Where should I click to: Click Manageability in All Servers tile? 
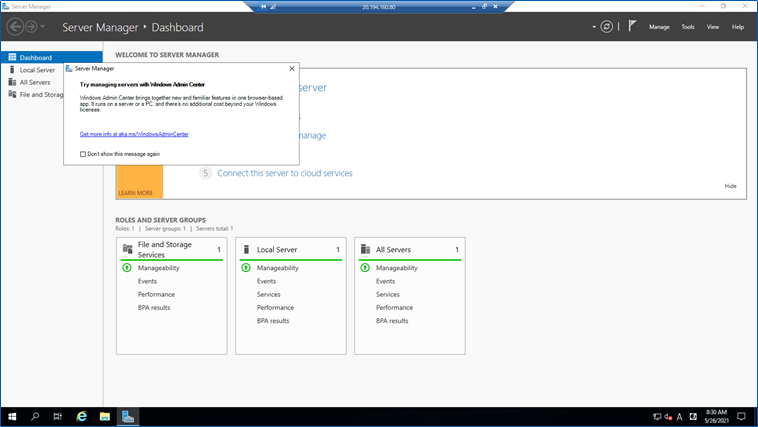pyautogui.click(x=396, y=268)
